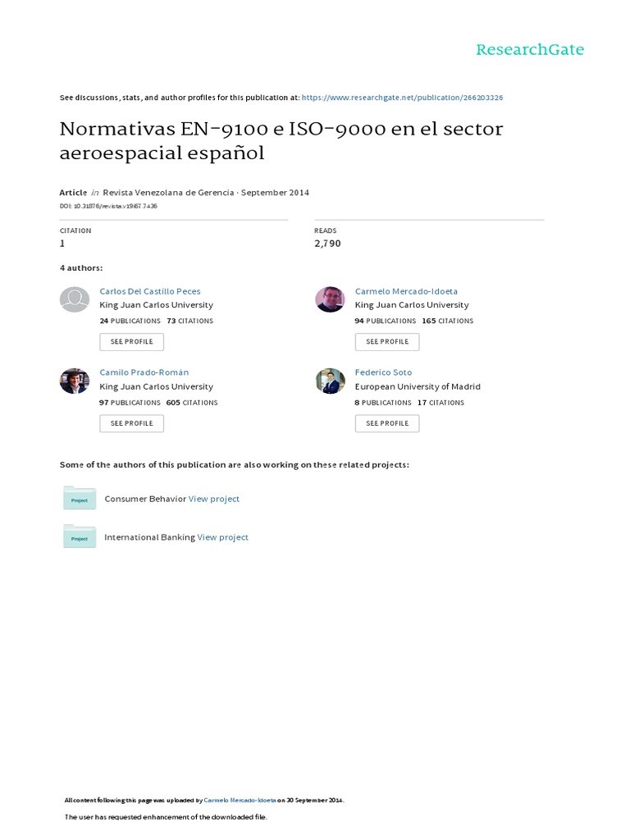Image resolution: width=630 pixels, height=840 pixels.
Task: Click Federico Soto profile photo
Action: pos(330,381)
